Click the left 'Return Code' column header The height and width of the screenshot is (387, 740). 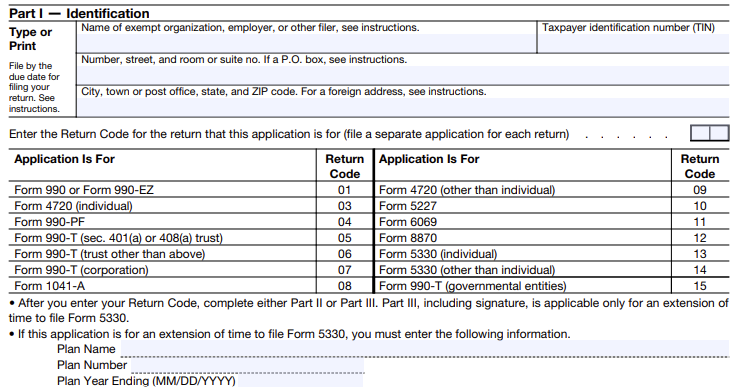click(x=345, y=166)
